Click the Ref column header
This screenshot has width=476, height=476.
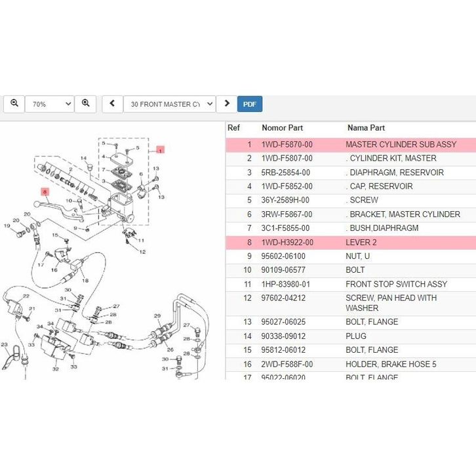click(x=233, y=128)
